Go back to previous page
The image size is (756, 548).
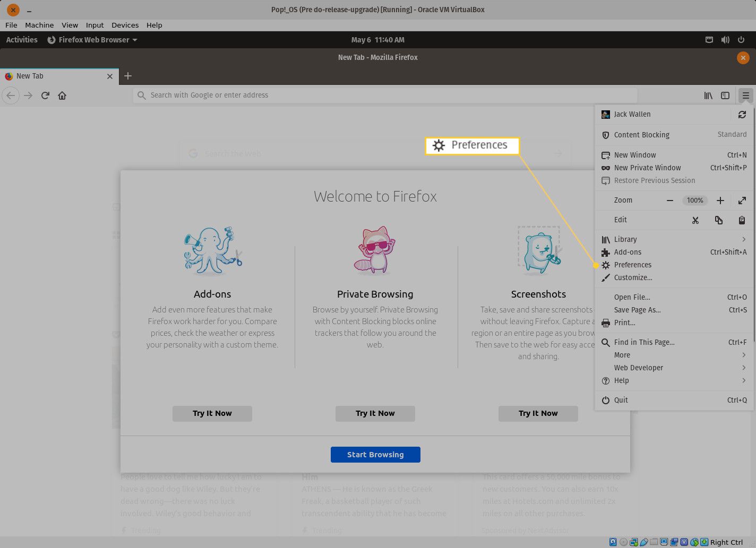click(x=11, y=95)
